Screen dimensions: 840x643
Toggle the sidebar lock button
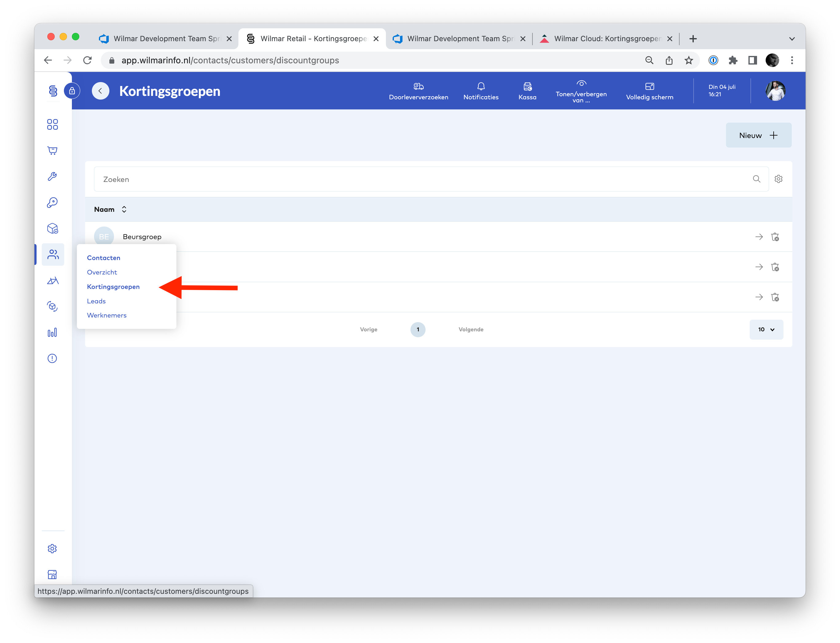pos(72,91)
